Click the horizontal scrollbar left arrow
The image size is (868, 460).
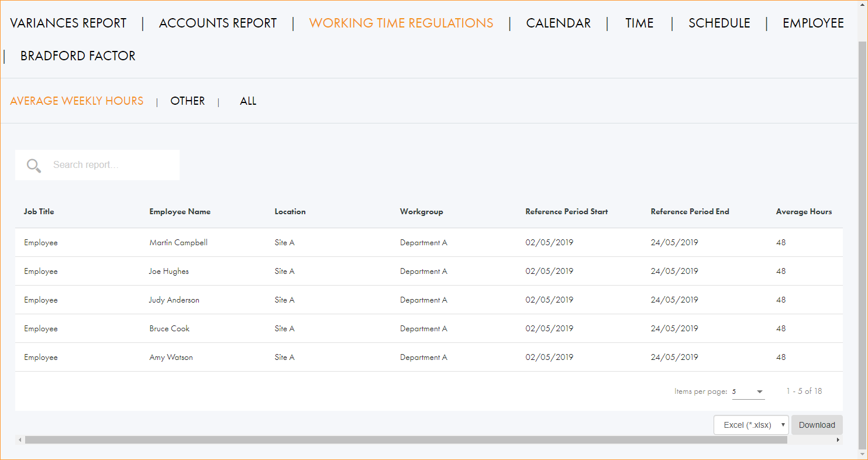20,440
